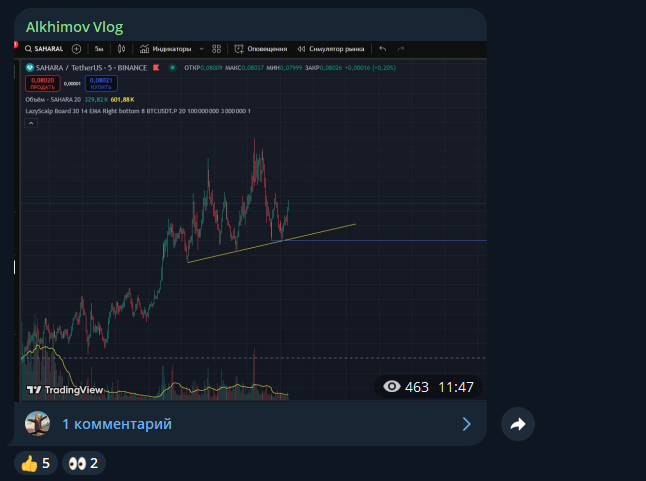Open comments via the right chevron arrow

466,424
